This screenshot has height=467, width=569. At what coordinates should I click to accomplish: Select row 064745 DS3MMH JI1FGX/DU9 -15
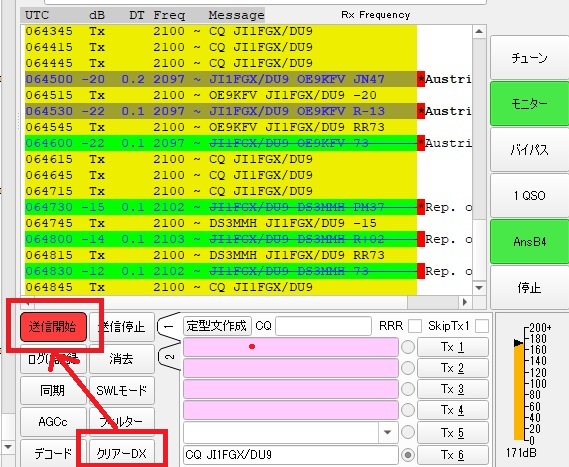[x=221, y=223]
